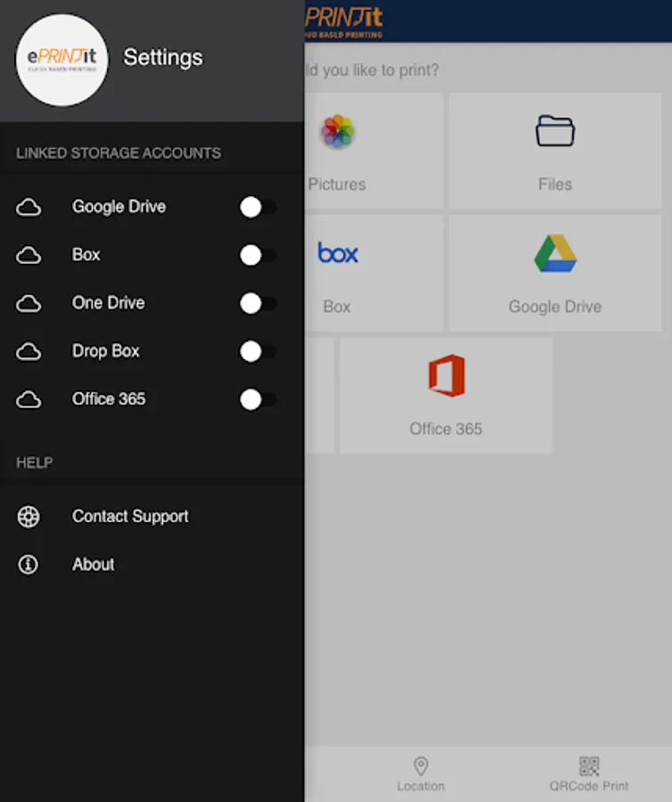
Task: Open the About entry
Action: pos(152,565)
